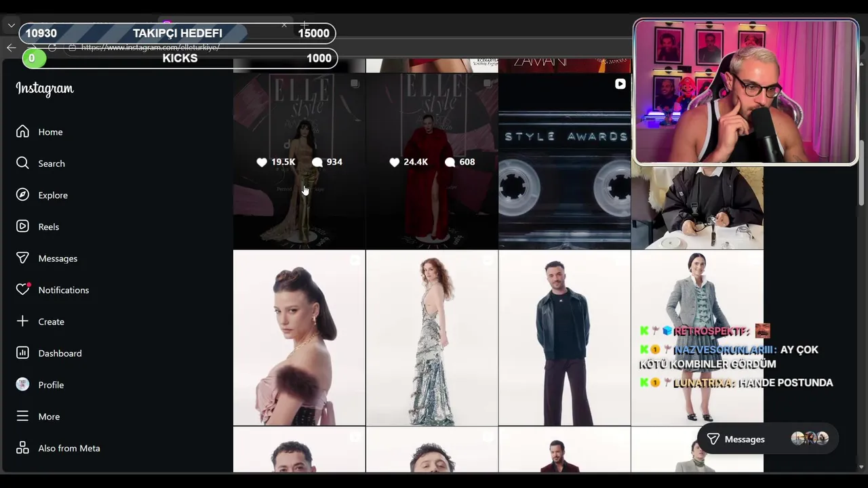Click the reel icon on Style Awards post
868x488 pixels.
click(x=620, y=84)
